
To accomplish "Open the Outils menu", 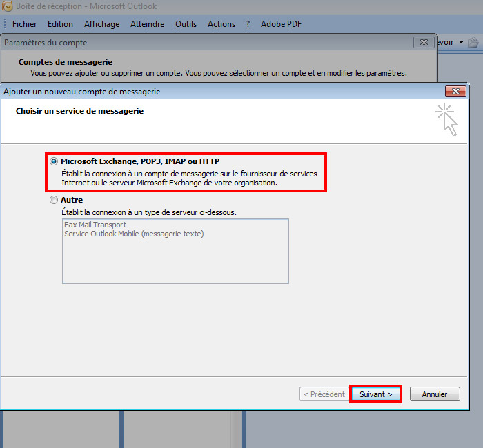I will (x=186, y=24).
